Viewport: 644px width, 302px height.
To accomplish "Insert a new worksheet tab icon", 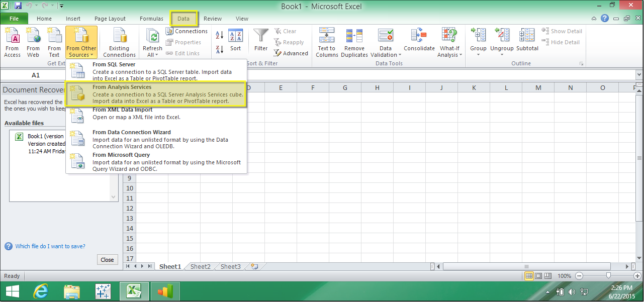I will (254, 266).
